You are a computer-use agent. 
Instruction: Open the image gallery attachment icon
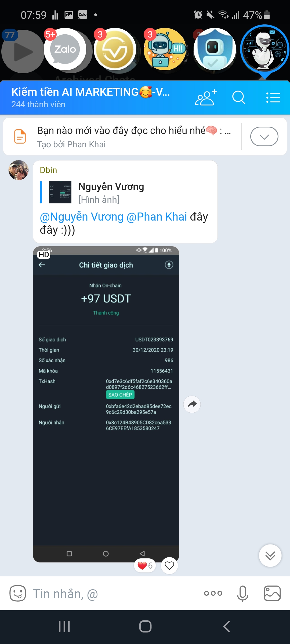(272, 593)
